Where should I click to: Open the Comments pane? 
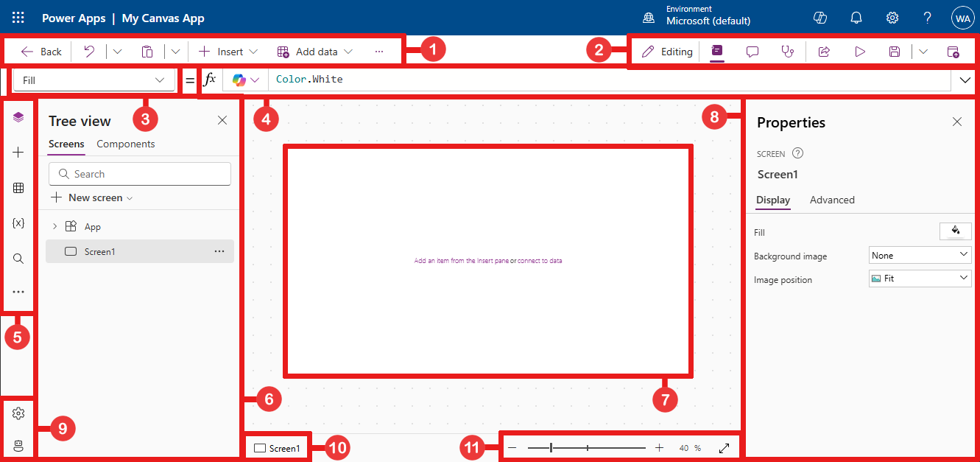pos(752,52)
